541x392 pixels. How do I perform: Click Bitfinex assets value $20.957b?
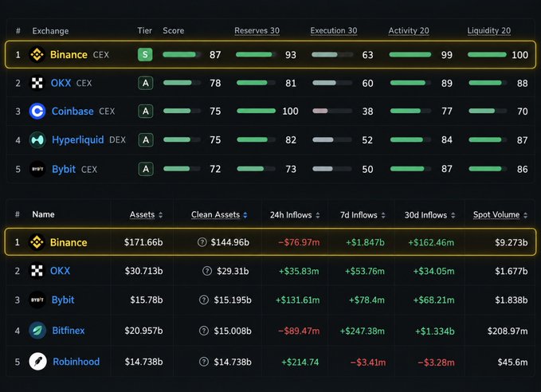click(x=143, y=331)
